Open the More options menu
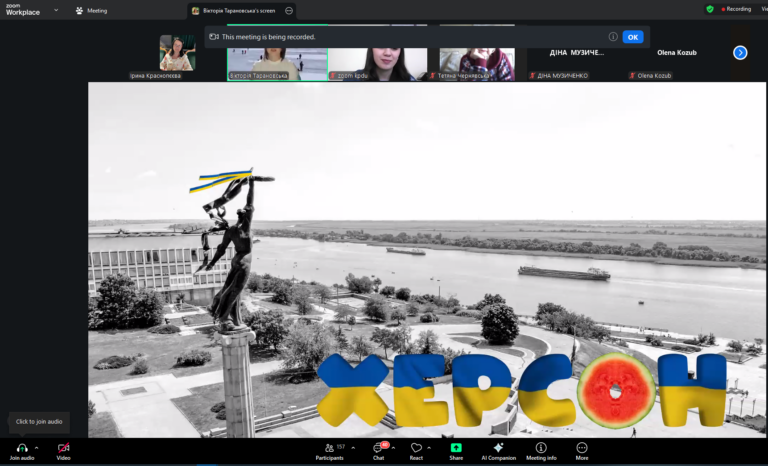The height and width of the screenshot is (466, 768). point(582,451)
